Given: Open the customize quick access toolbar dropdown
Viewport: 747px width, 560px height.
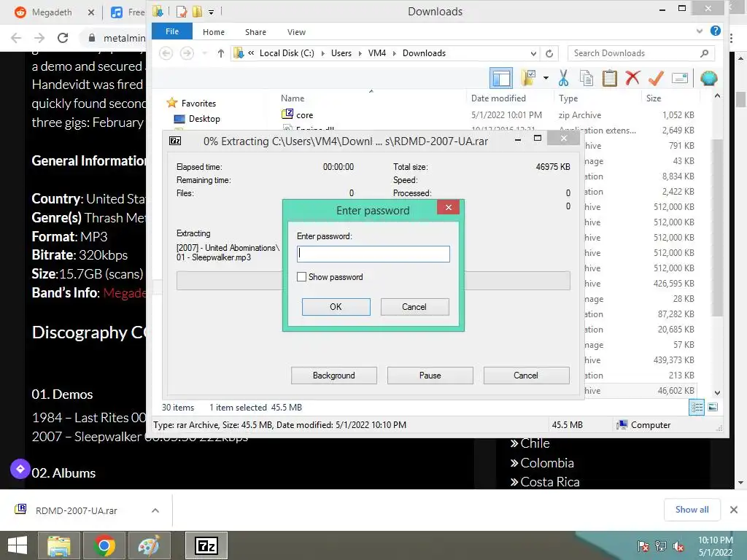Looking at the screenshot, I should pos(211,12).
